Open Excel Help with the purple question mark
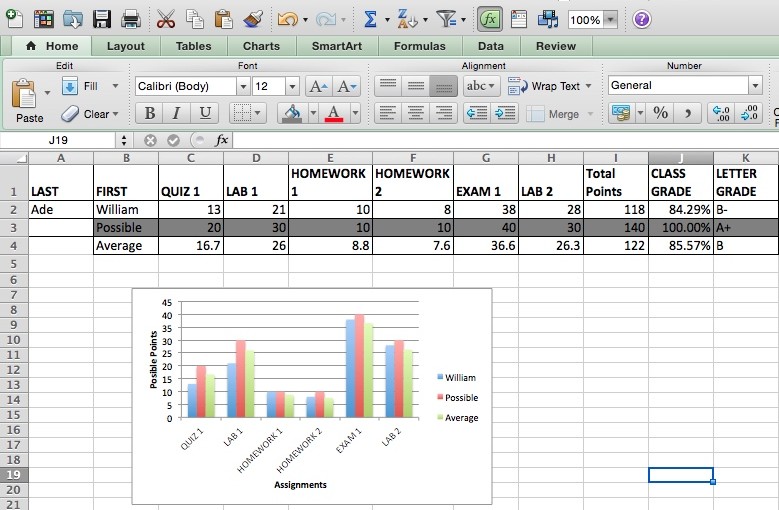Viewport: 779px width, 510px height. coord(642,19)
